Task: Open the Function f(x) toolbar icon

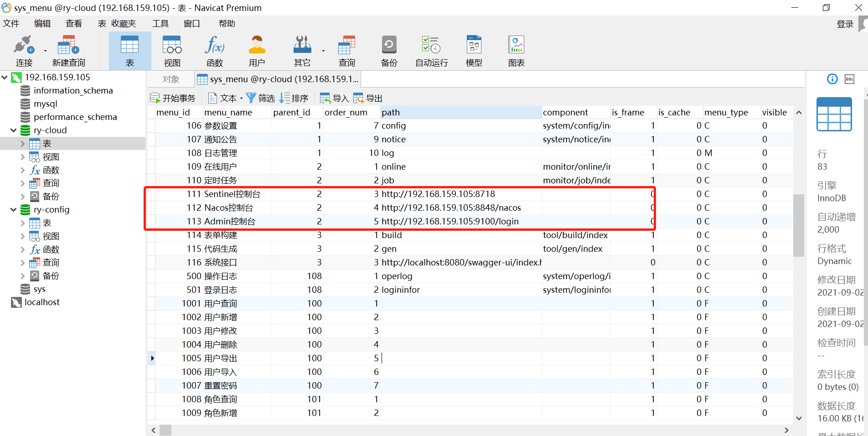Action: [x=214, y=51]
